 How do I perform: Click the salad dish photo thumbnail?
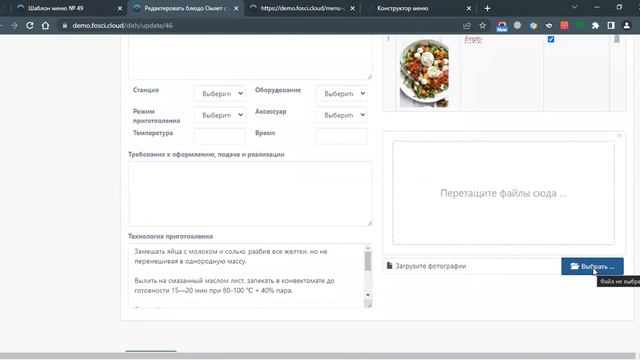[424, 73]
